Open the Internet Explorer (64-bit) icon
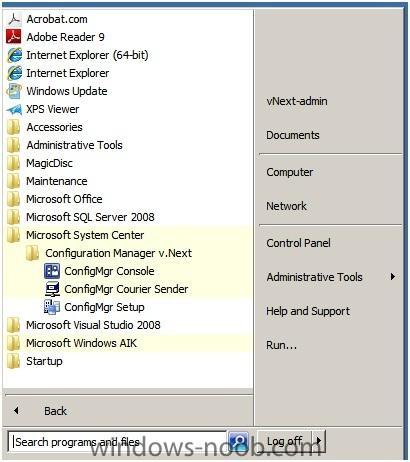 (14, 55)
